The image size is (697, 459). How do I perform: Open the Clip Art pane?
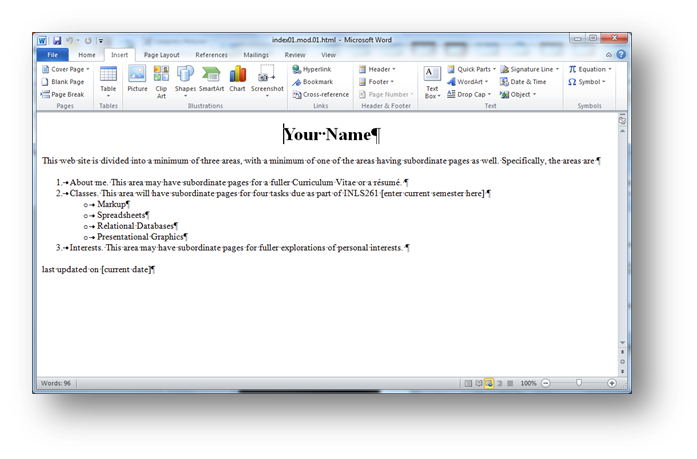click(161, 78)
